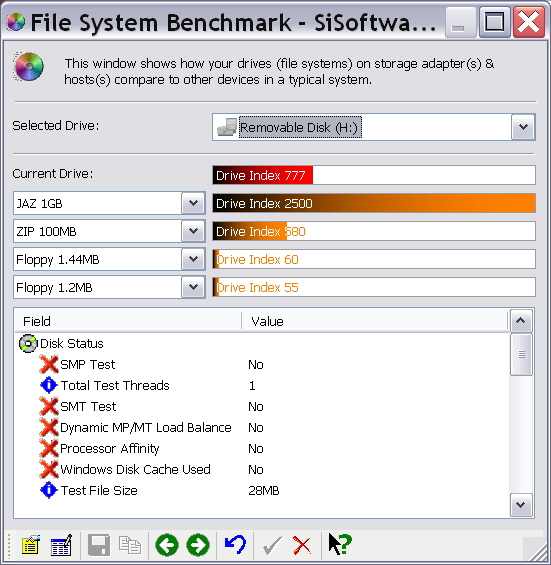Click red X icon beside SMP Test
Screen dimensions: 551x565
point(49,364)
